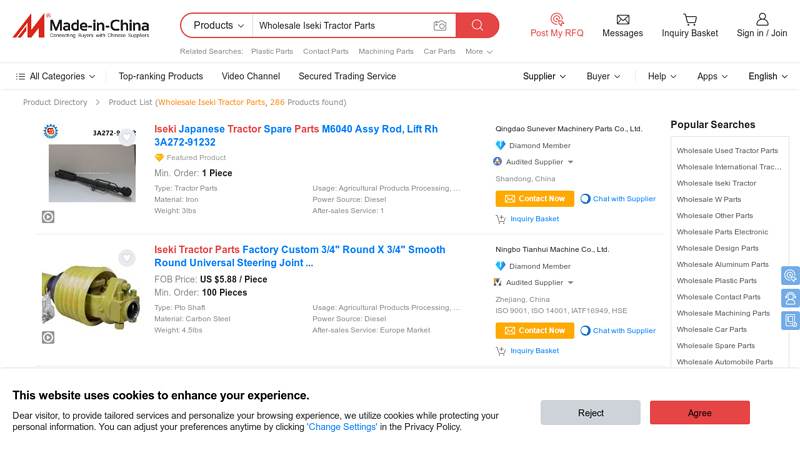Image resolution: width=800 pixels, height=450 pixels.
Task: Expand Audited Supplier arrow for Qingdao Sunever
Action: coord(570,162)
